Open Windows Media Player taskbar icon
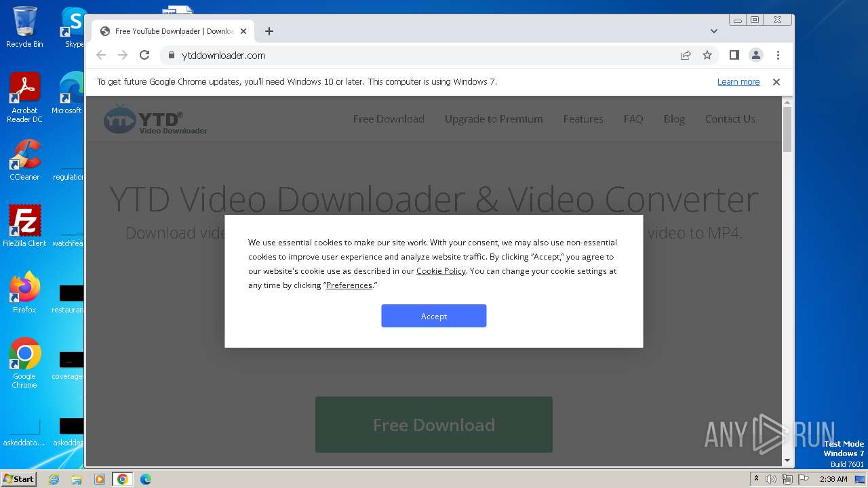This screenshot has width=868, height=488. [x=100, y=479]
